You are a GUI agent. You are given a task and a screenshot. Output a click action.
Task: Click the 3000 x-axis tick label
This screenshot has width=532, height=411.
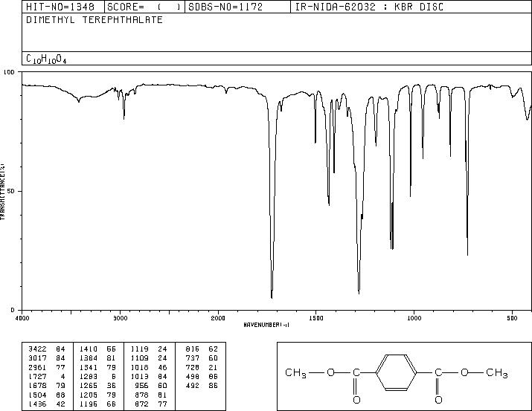coord(121,318)
